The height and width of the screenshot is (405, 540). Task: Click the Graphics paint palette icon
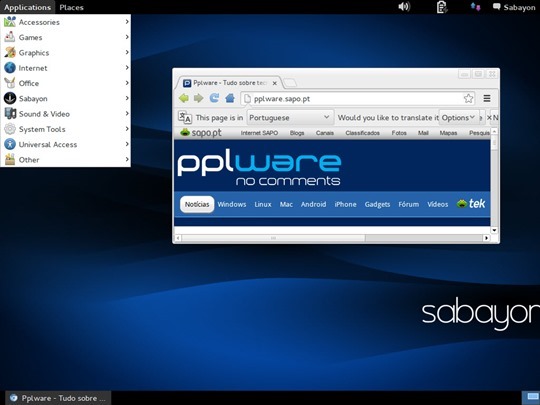(x=10, y=52)
